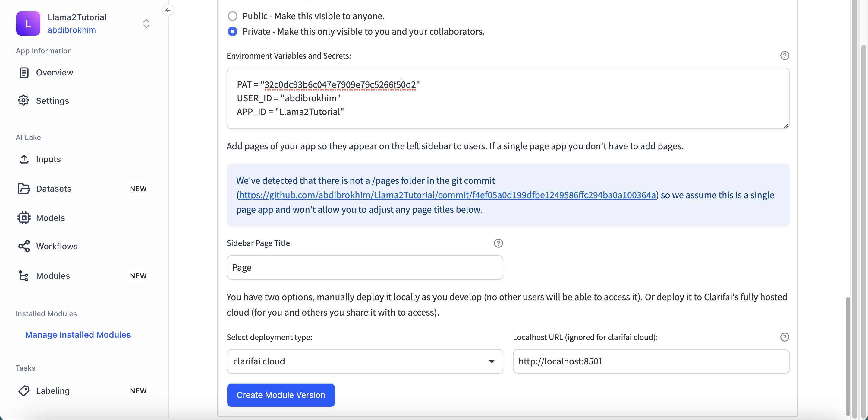
Task: Click the Inputs upload icon
Action: pos(24,159)
